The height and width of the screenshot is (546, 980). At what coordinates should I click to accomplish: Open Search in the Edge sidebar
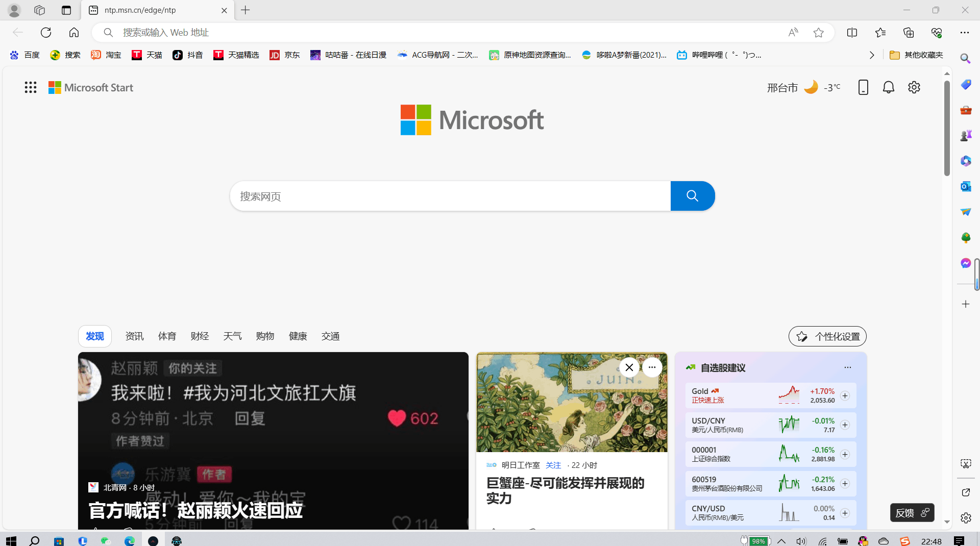pos(965,58)
